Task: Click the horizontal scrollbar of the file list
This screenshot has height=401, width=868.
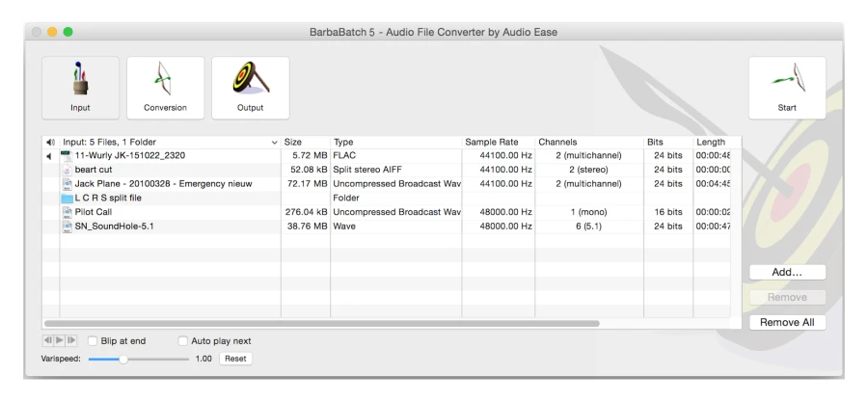Action: click(321, 323)
